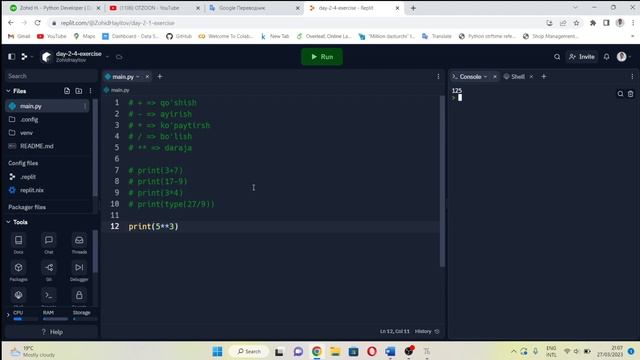Focus the file Search field
This screenshot has height=360, width=640.
pyautogui.click(x=51, y=76)
